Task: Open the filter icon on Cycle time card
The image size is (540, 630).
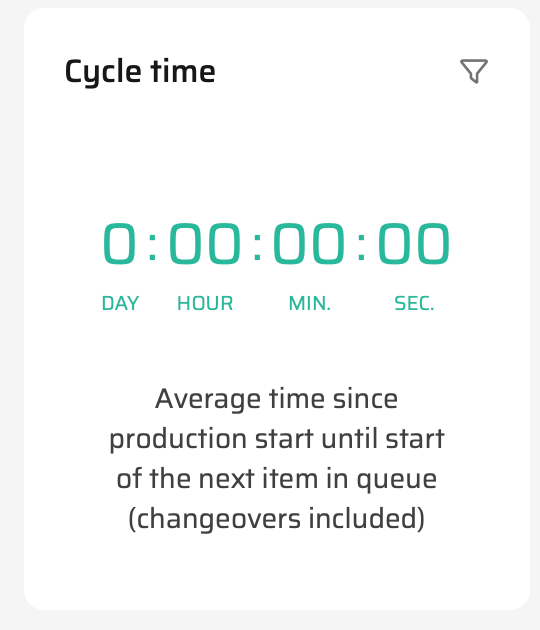Action: (474, 71)
